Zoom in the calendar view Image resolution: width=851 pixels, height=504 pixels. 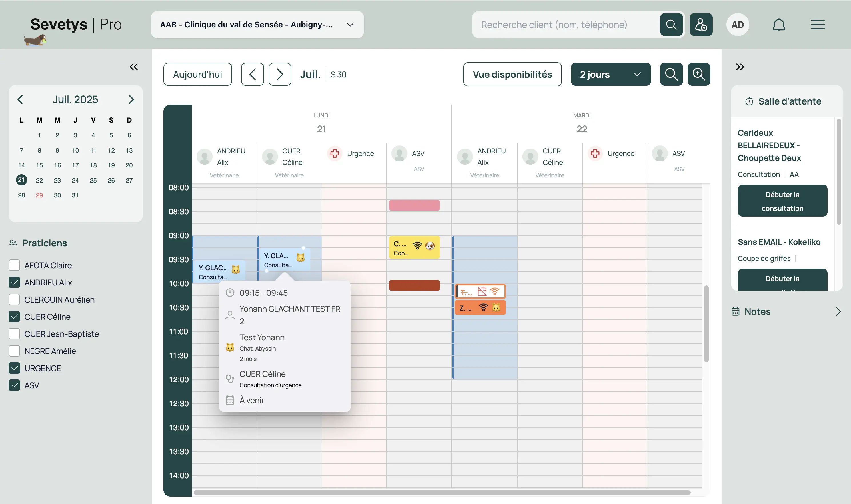pos(698,74)
